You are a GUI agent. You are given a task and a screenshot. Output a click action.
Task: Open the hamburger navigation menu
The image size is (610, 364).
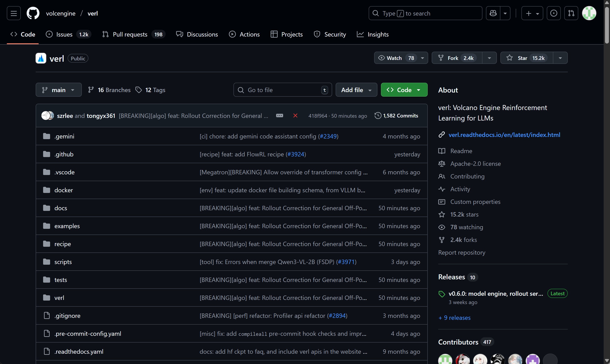click(14, 13)
